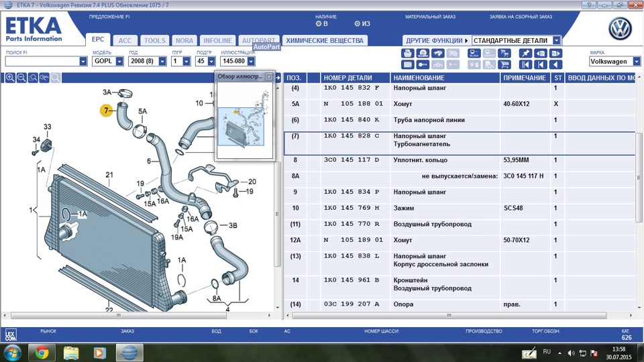Click the ПОИСК FI search input field
Screen dimensions: 644x362
point(42,61)
